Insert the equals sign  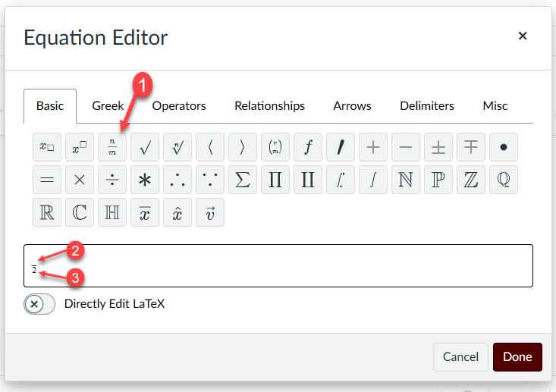[47, 180]
